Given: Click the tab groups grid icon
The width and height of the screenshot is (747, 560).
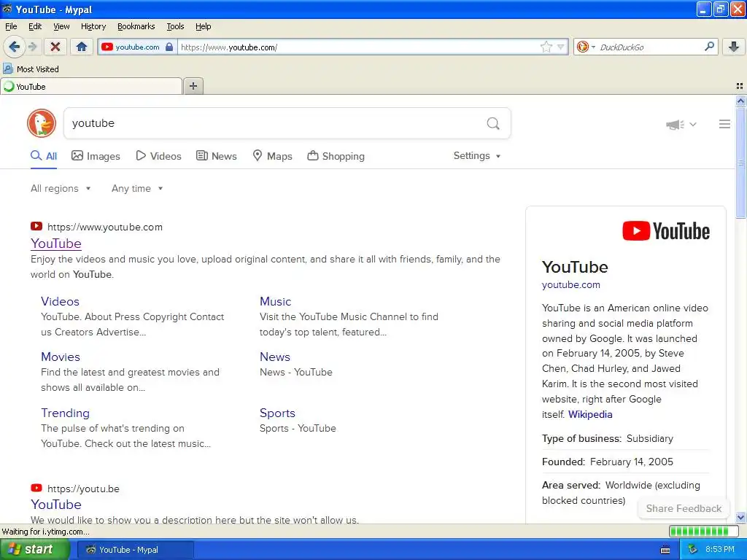Looking at the screenshot, I should point(740,86).
